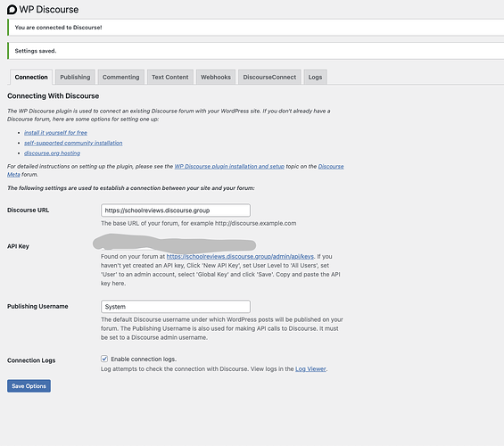The height and width of the screenshot is (446, 504).
Task: Open WP Discourse plugin installation and setup link
Action: 229,166
